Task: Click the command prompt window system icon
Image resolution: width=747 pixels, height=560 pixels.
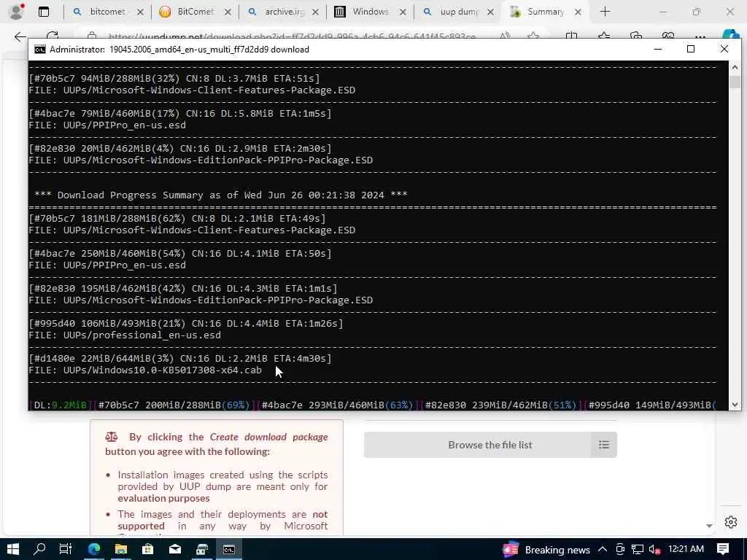Action: (39, 50)
